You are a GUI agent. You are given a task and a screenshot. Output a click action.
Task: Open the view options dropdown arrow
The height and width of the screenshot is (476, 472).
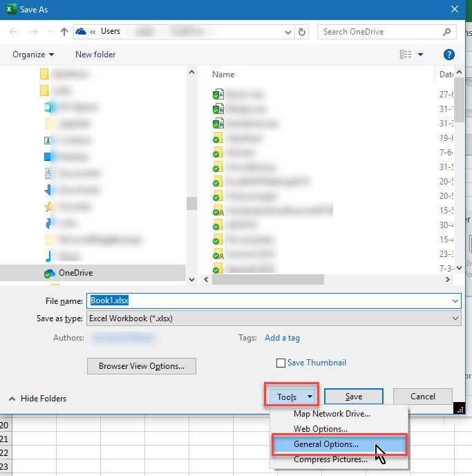tap(421, 55)
